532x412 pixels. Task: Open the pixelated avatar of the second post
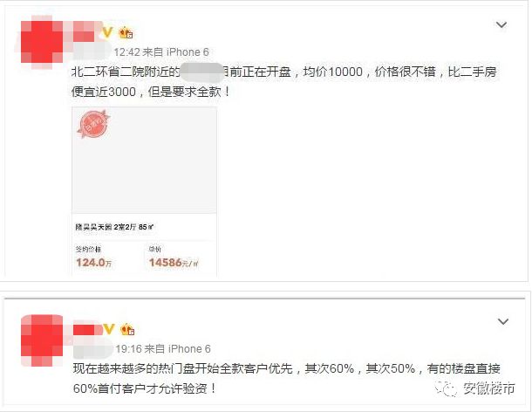point(42,340)
